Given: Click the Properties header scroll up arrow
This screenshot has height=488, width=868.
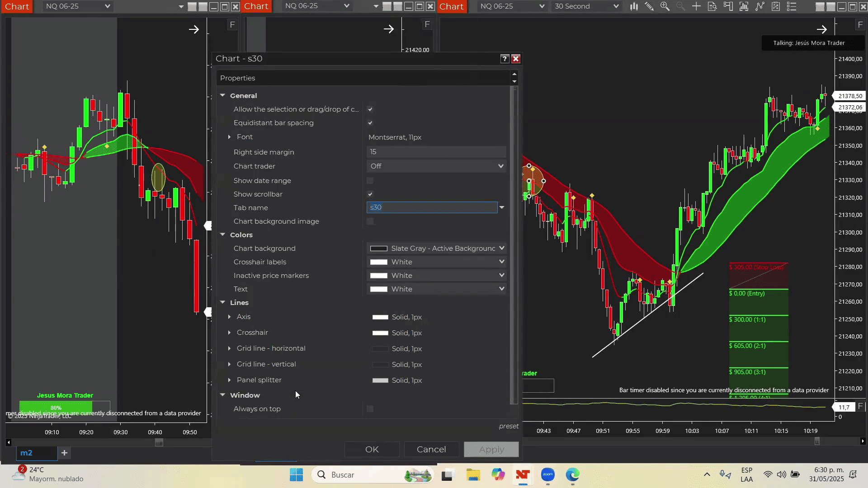Looking at the screenshot, I should click(x=514, y=74).
